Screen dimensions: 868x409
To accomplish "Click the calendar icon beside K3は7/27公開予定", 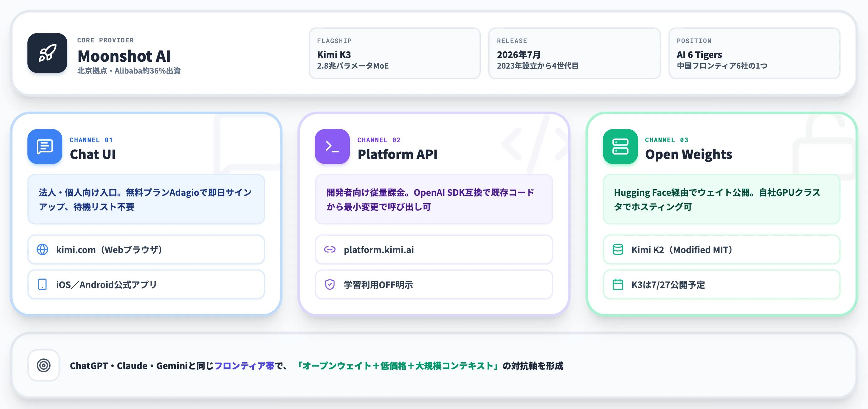I will [618, 284].
